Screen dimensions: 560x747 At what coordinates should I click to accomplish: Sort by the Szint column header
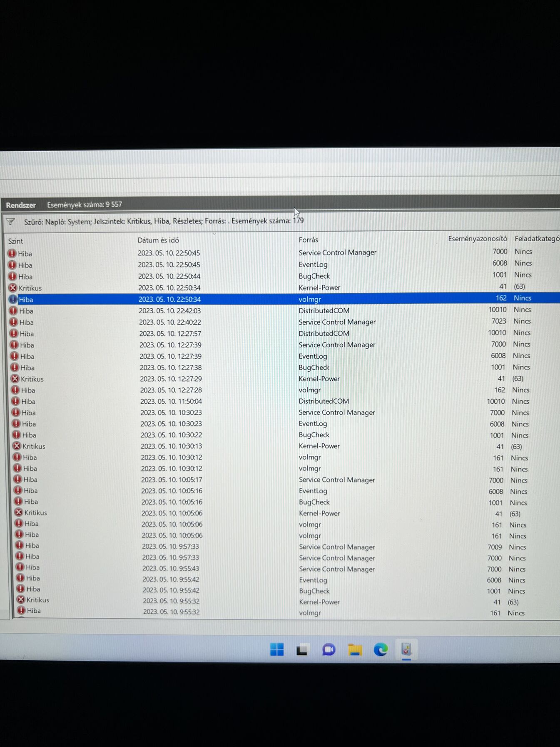point(16,241)
